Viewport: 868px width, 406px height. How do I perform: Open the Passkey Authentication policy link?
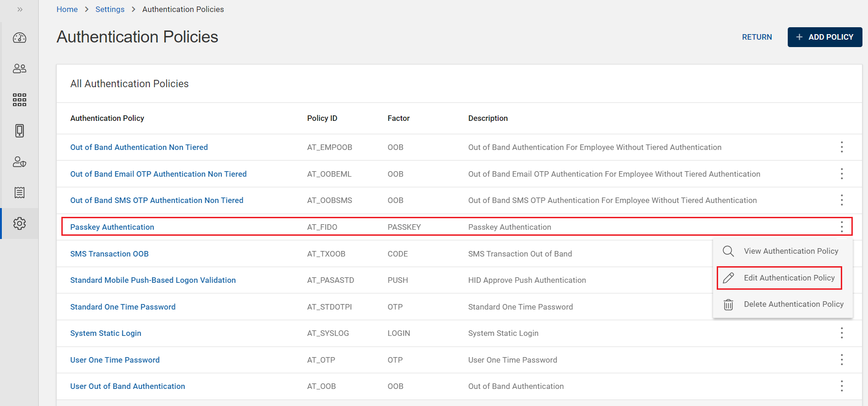(112, 227)
